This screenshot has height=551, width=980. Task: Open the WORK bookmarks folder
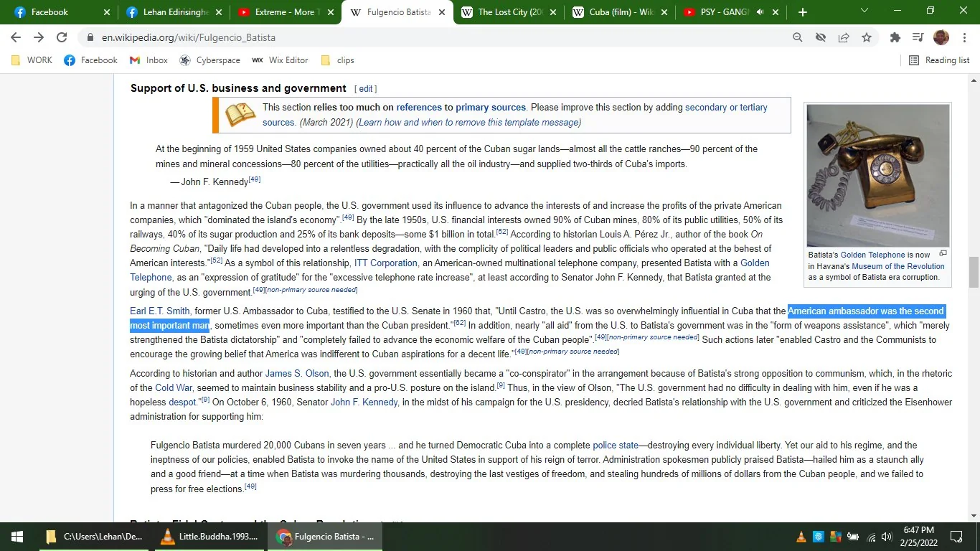click(32, 60)
